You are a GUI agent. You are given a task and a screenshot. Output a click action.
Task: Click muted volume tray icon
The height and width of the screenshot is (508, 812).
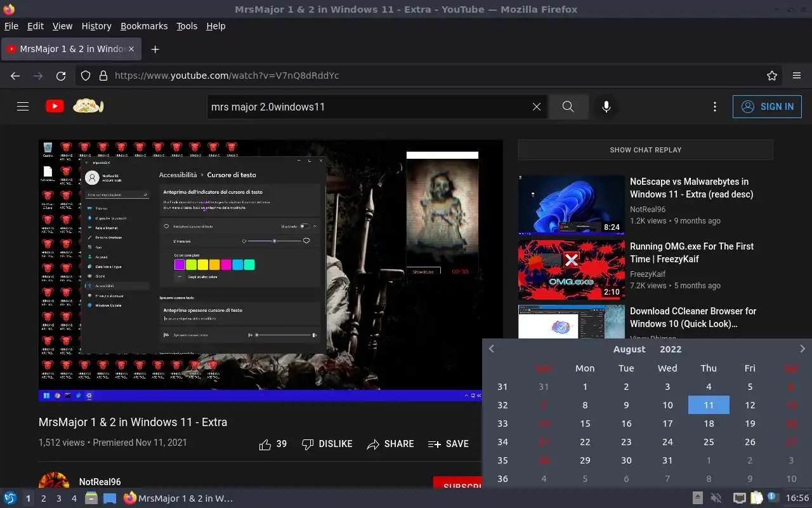(x=716, y=498)
